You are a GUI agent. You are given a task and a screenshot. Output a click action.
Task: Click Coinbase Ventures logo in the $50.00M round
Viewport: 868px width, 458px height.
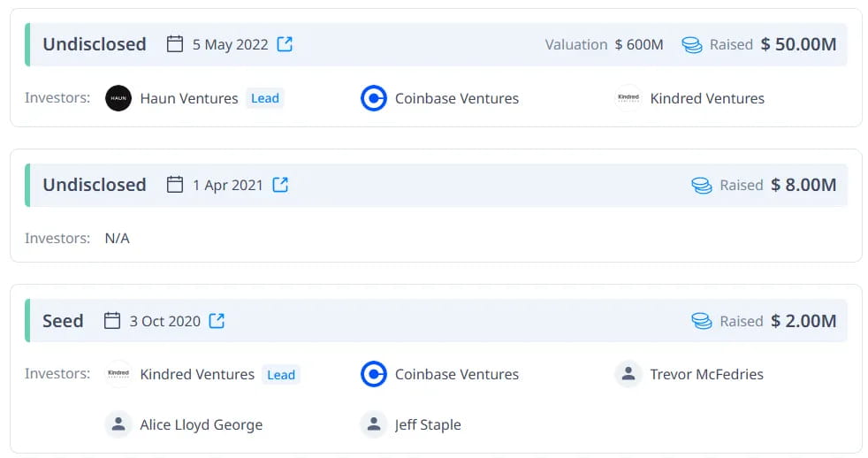tap(374, 98)
